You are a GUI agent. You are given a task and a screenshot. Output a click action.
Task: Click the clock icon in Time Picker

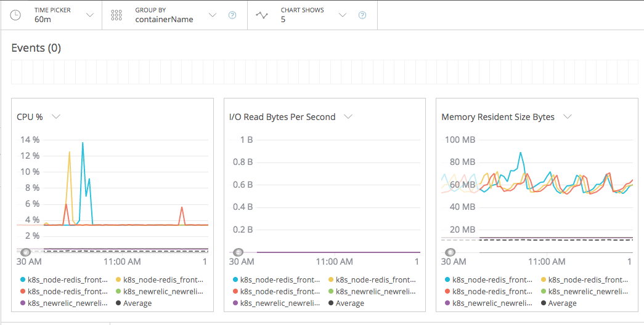(16, 15)
